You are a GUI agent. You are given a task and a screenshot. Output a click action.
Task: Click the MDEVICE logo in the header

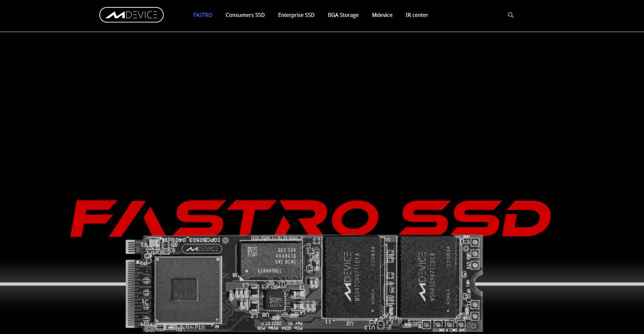pyautogui.click(x=132, y=15)
